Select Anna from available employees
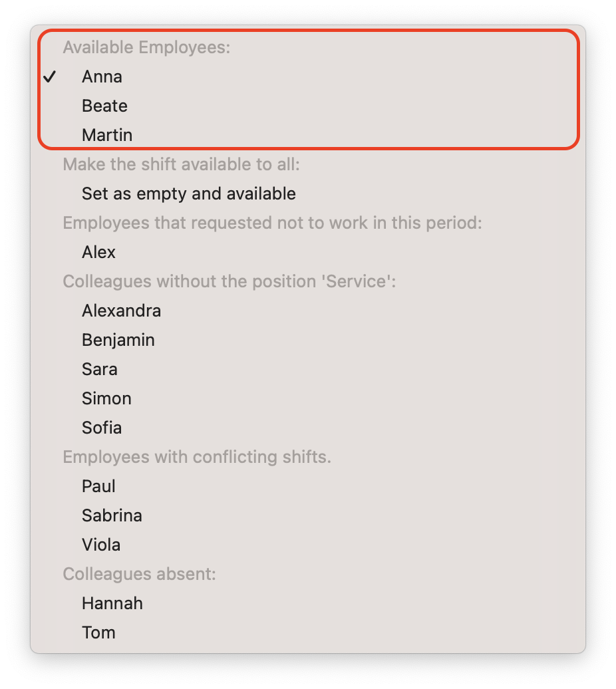The height and width of the screenshot is (689, 616). tap(307, 76)
